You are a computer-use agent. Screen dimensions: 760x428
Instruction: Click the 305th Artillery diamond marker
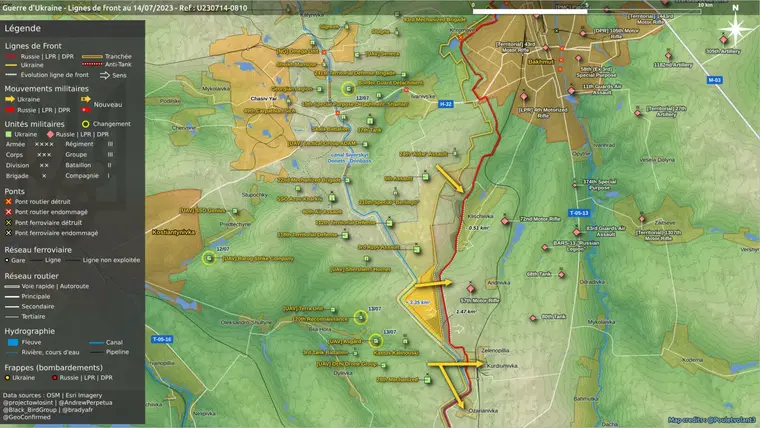[x=724, y=40]
